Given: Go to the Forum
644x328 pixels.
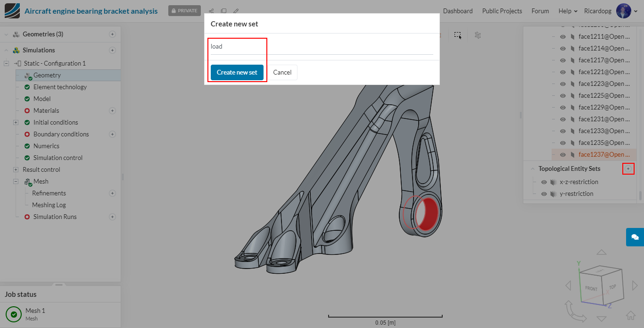Looking at the screenshot, I should (540, 11).
